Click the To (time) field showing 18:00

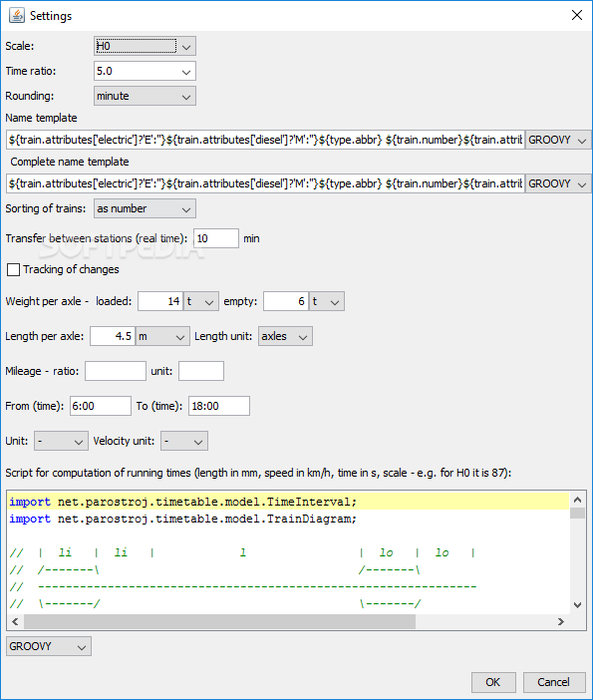pos(219,406)
